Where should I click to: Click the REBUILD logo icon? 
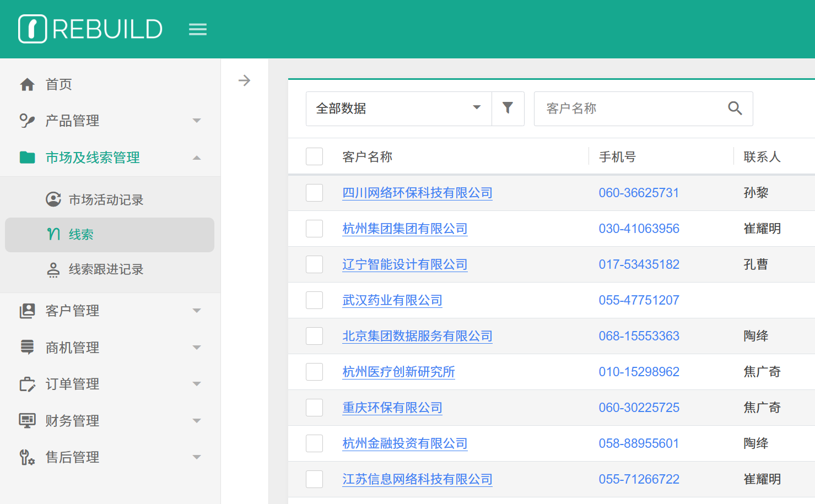pyautogui.click(x=33, y=29)
